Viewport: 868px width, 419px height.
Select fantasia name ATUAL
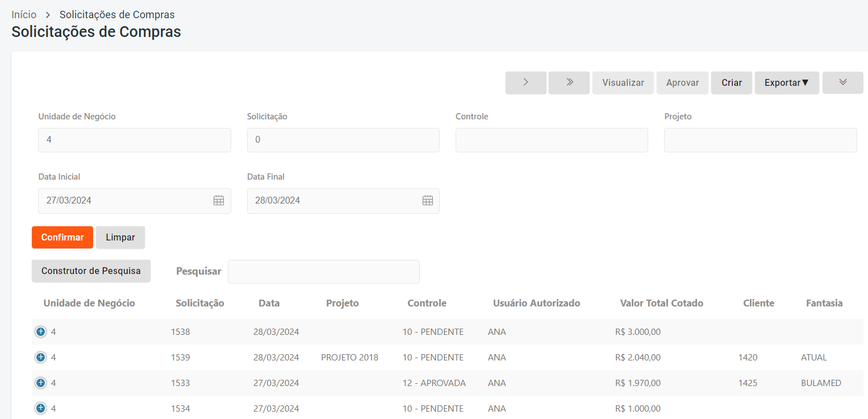814,358
